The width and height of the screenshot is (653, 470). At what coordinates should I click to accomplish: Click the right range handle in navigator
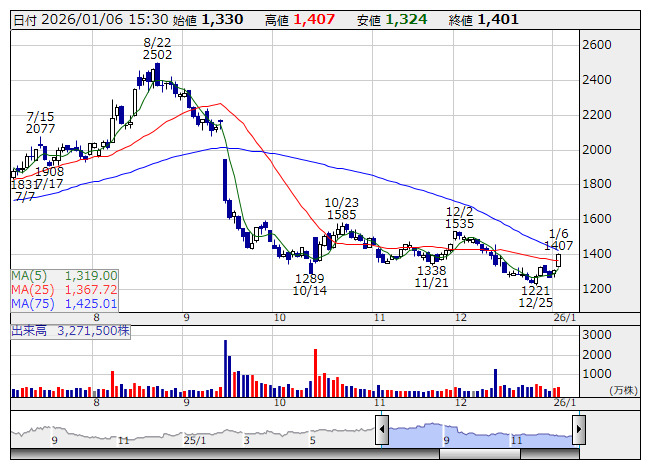[x=579, y=431]
